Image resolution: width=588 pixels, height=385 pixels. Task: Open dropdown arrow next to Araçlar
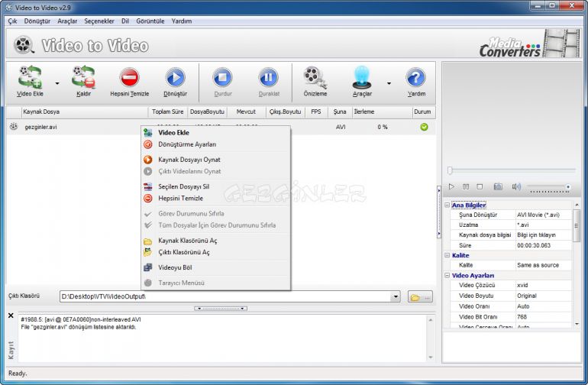tap(389, 83)
